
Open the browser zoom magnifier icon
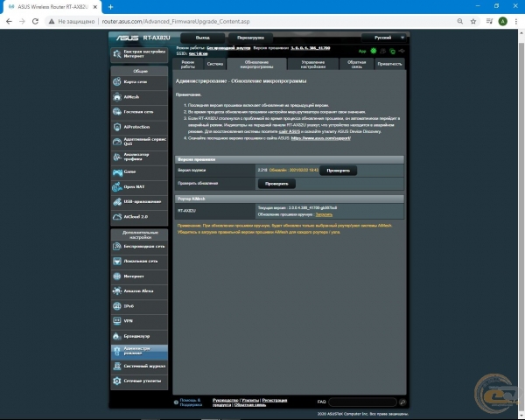460,21
